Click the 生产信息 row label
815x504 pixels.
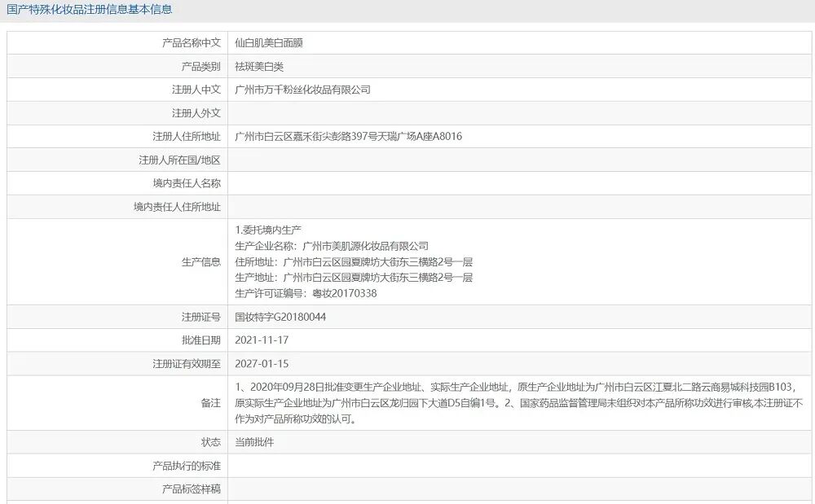[198, 263]
